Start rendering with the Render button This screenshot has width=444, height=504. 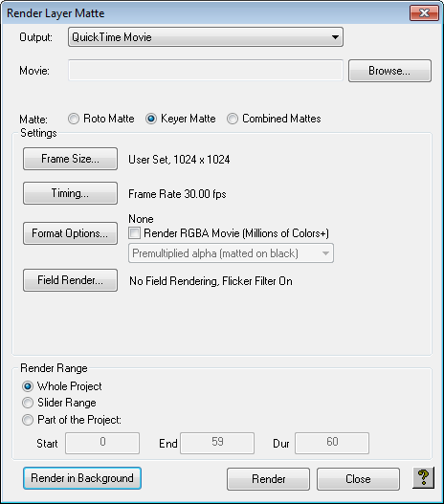(x=269, y=479)
